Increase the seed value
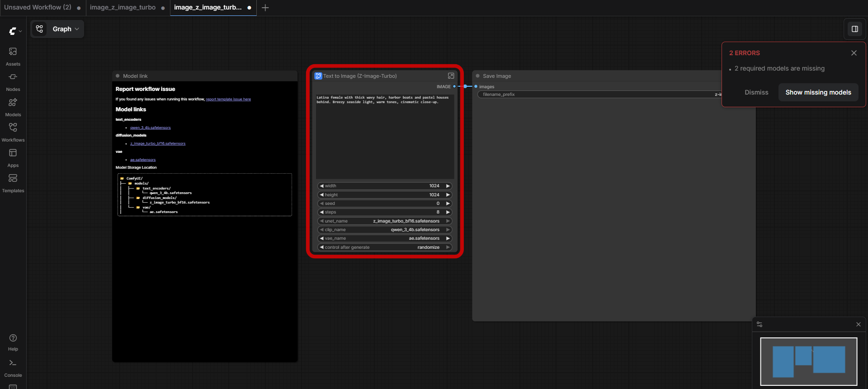 click(x=448, y=204)
